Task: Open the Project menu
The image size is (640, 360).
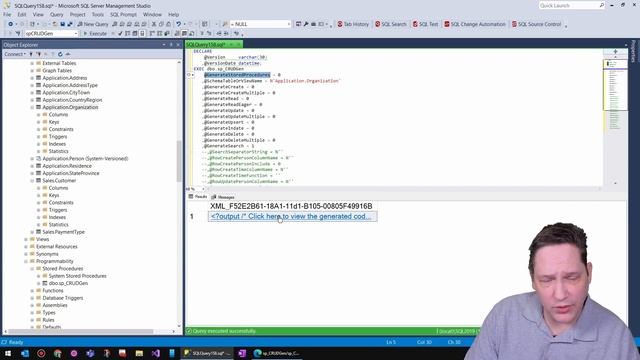Action: pos(78,14)
